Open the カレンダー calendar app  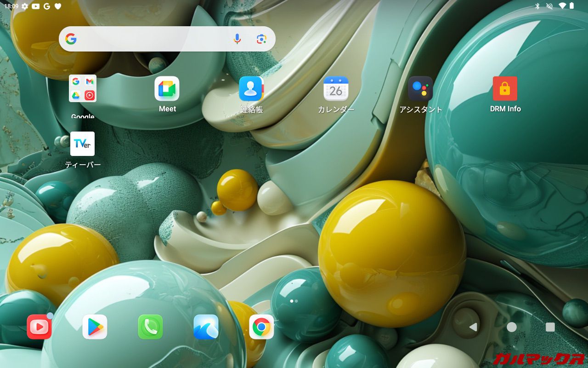336,89
